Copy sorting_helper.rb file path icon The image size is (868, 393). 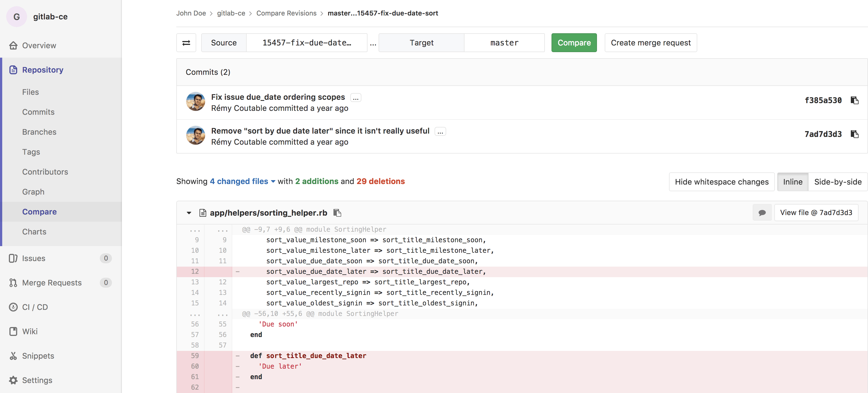337,213
